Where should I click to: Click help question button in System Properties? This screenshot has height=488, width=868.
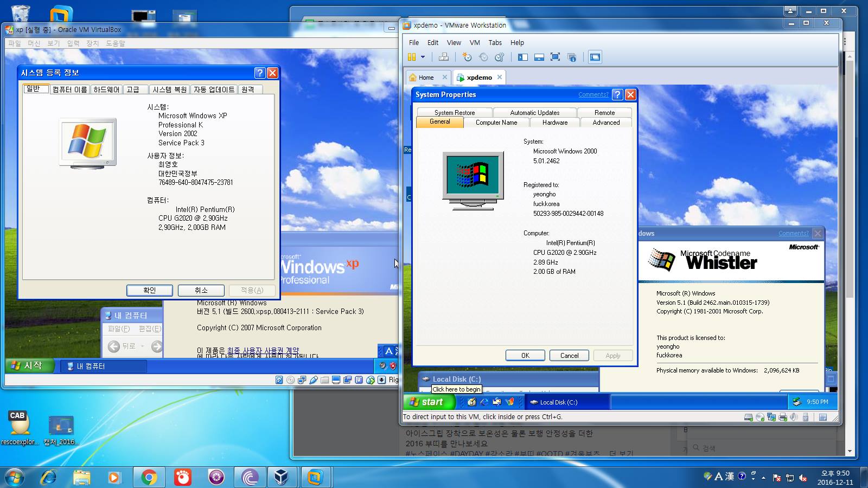tap(617, 94)
